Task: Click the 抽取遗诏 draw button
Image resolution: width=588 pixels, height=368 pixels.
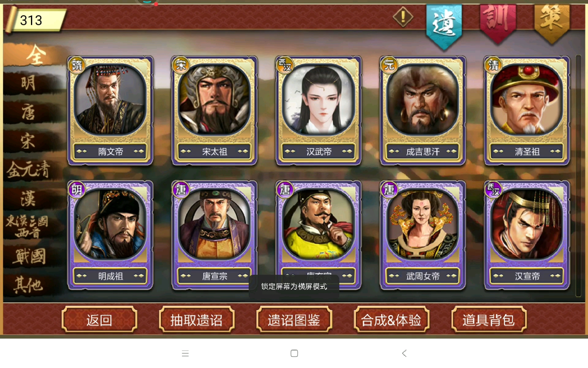Action: pyautogui.click(x=197, y=320)
